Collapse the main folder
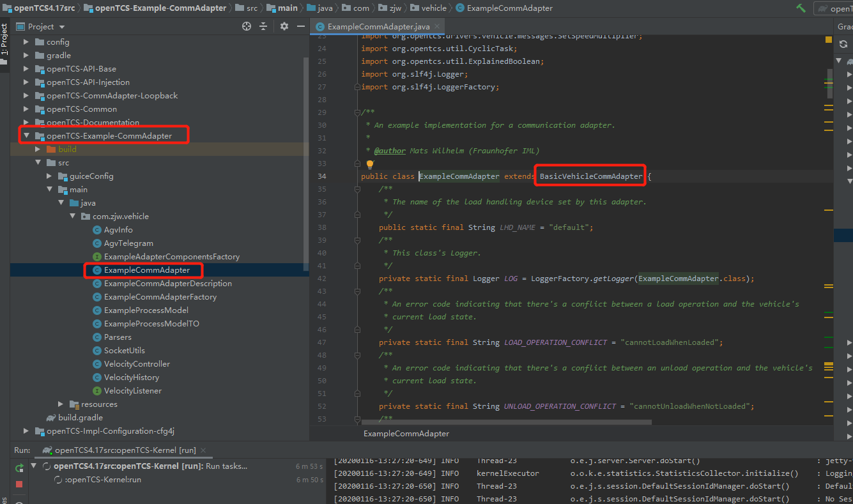Image resolution: width=853 pixels, height=504 pixels. point(49,189)
